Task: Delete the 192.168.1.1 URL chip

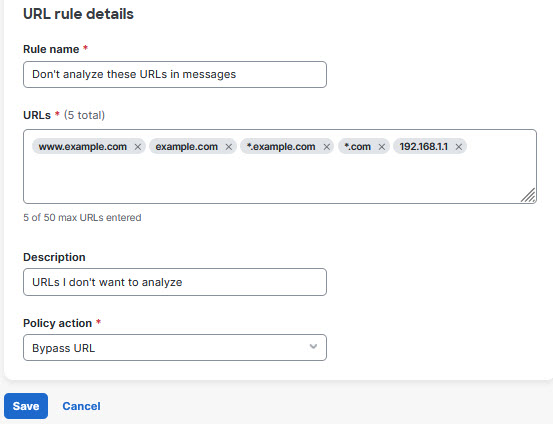Action: coord(458,147)
